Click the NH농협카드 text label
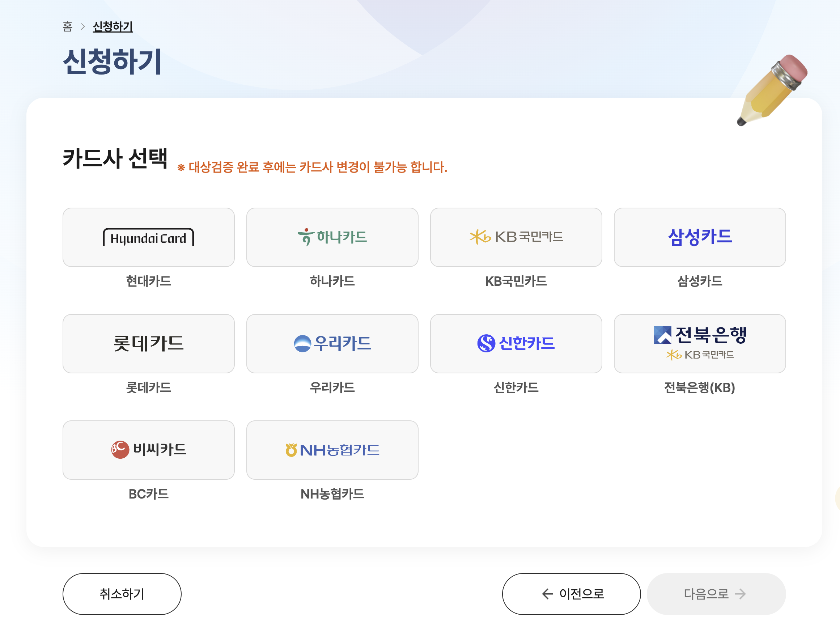Image resolution: width=840 pixels, height=636 pixels. pyautogui.click(x=332, y=494)
